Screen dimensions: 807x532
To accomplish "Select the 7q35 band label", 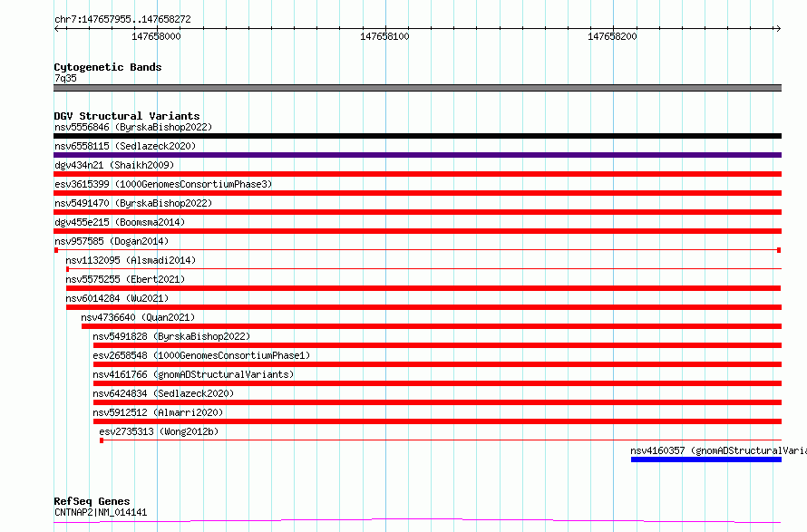I will 65,78.
